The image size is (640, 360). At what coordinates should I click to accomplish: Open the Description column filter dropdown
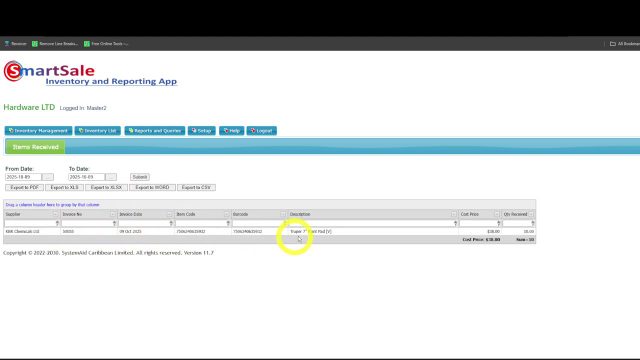click(453, 214)
